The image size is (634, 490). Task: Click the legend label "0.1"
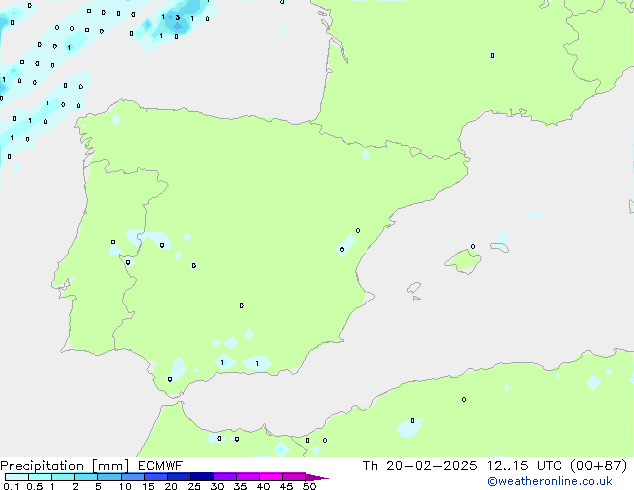tap(11, 486)
